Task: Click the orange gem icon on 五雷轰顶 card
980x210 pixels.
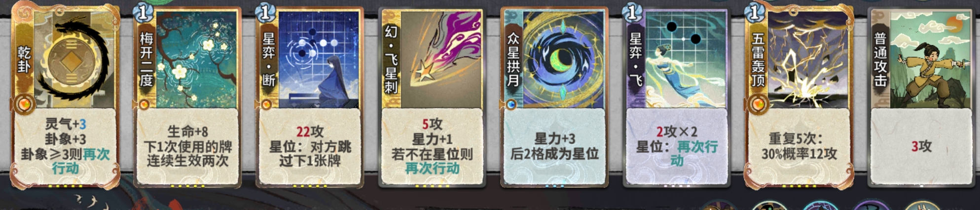Action: coord(757,105)
